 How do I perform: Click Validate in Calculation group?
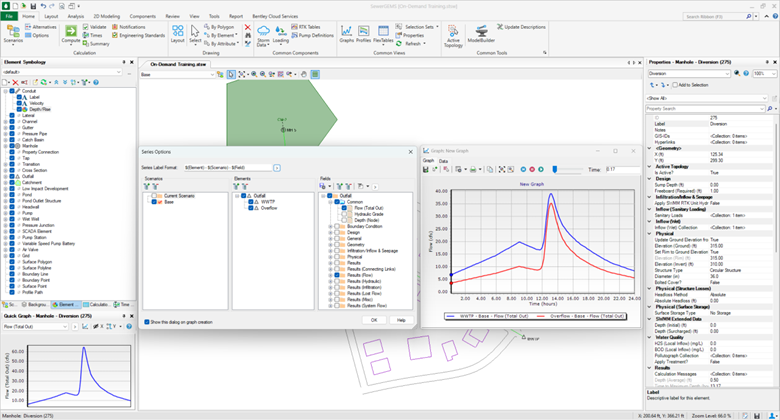tap(95, 27)
